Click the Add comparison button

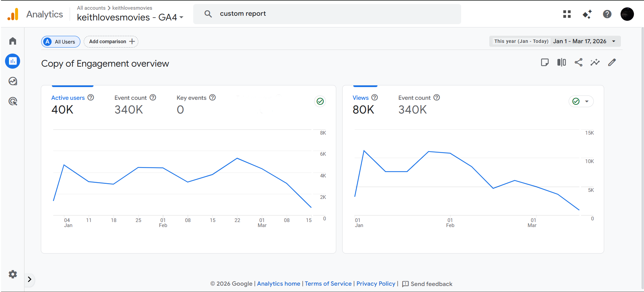click(111, 42)
